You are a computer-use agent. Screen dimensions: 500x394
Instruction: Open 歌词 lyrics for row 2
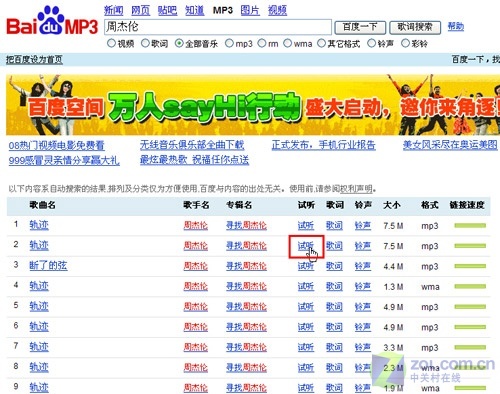click(x=334, y=246)
